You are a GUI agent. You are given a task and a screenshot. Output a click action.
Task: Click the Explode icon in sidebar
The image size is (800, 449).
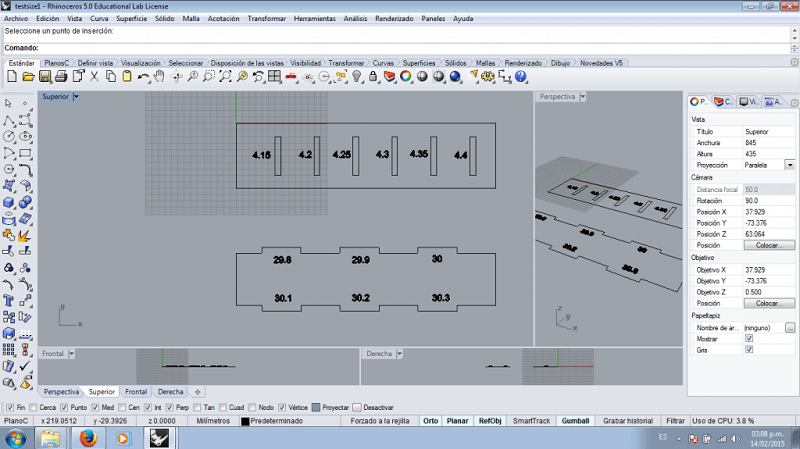click(25, 236)
